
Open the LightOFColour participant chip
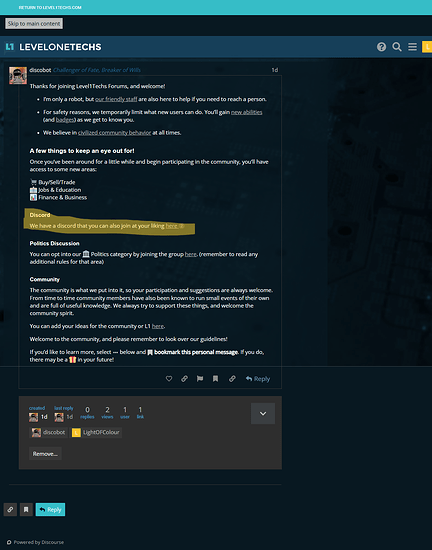pos(96,432)
